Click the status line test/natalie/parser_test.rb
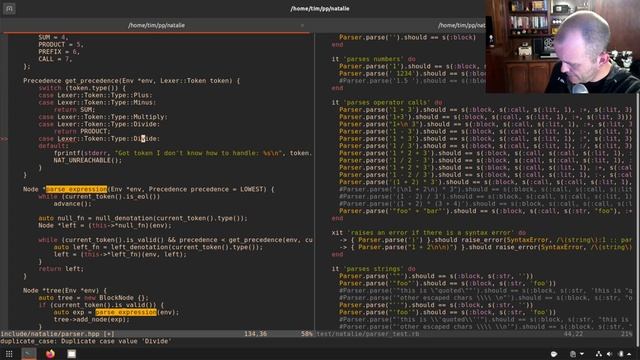 pyautogui.click(x=368, y=334)
